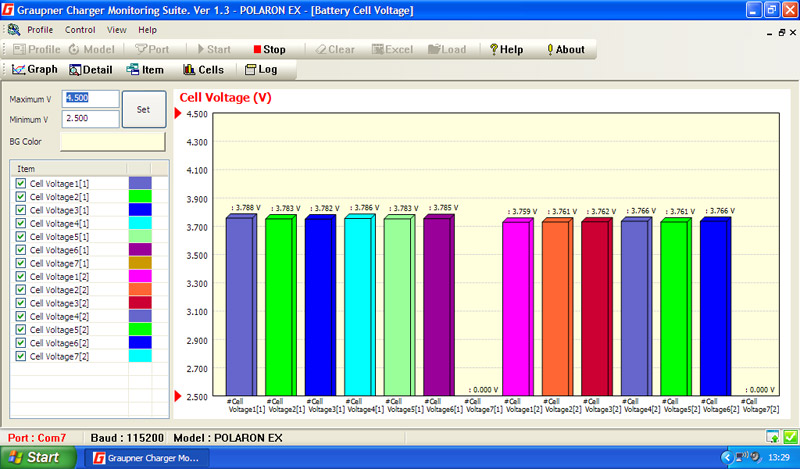800x469 pixels.
Task: Click the Clear toolbar button
Action: (x=335, y=50)
